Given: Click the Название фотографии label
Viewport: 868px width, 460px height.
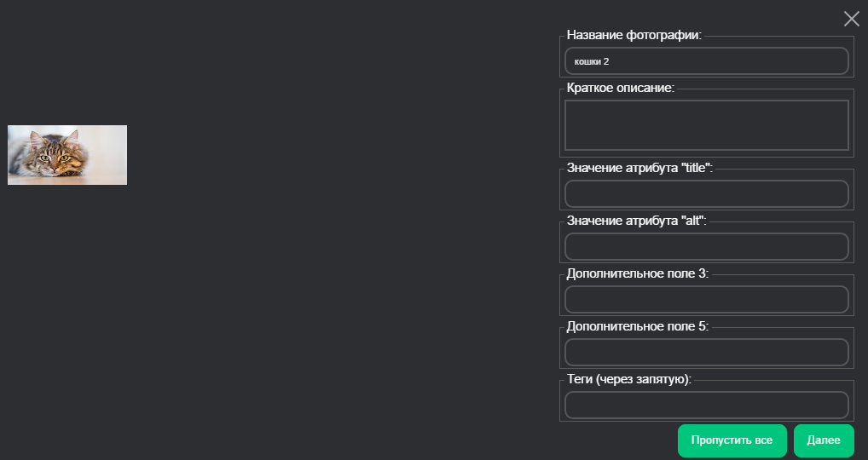Looking at the screenshot, I should click(x=634, y=36).
